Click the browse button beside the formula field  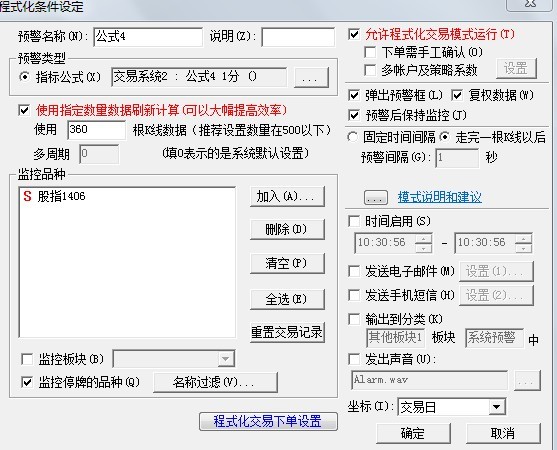(312, 77)
